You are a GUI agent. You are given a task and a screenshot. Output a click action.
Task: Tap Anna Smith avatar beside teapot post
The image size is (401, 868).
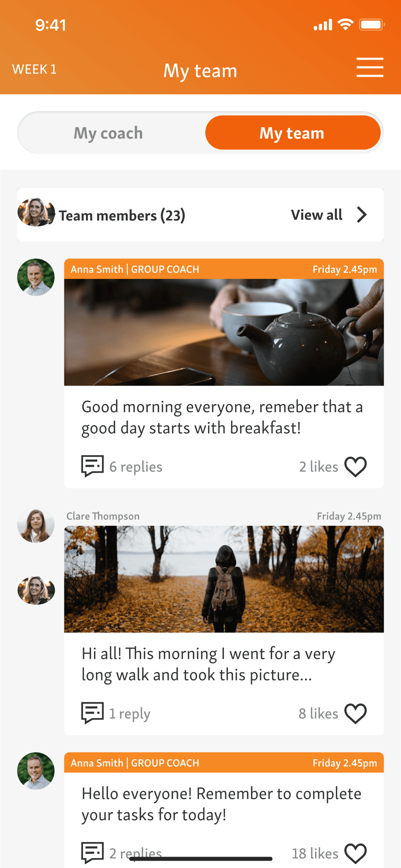click(36, 277)
